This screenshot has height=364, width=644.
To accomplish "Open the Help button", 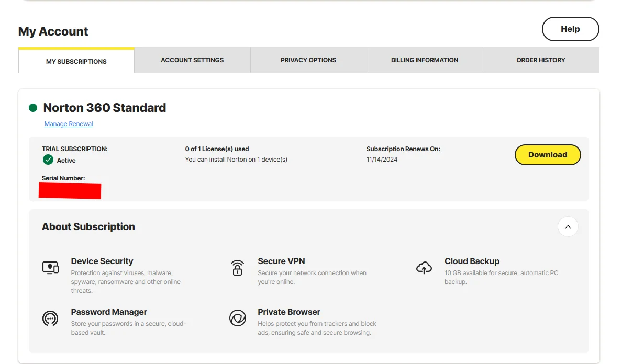I will [570, 29].
